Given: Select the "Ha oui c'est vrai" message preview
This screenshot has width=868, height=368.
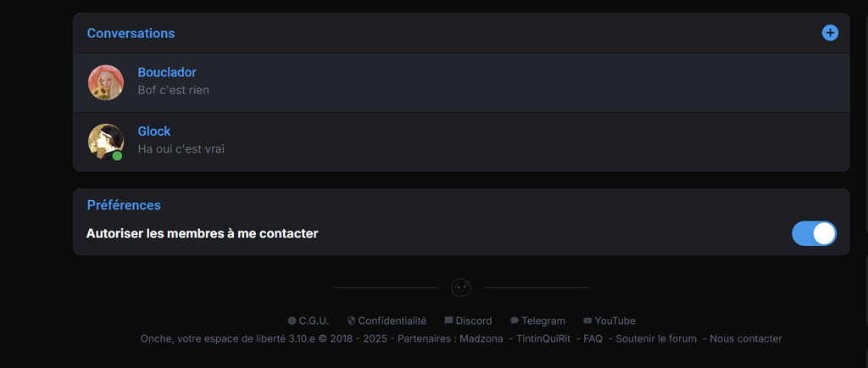Looking at the screenshot, I should pos(181,149).
